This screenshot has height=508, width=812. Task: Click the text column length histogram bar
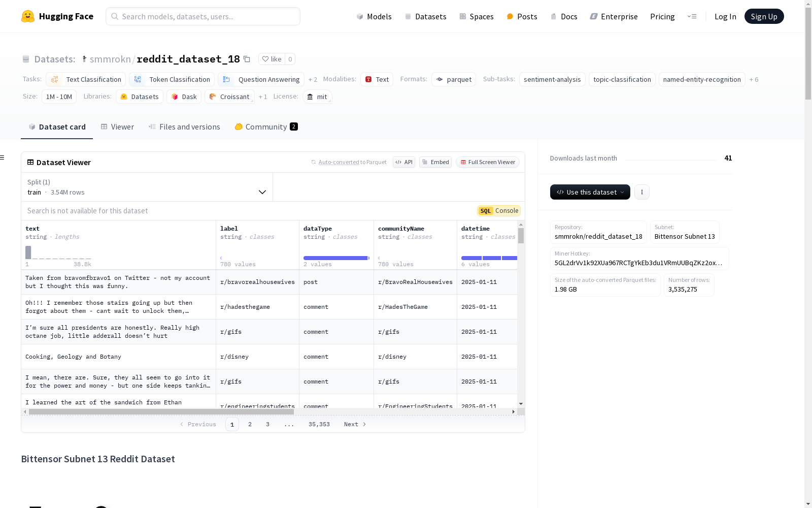(28, 252)
